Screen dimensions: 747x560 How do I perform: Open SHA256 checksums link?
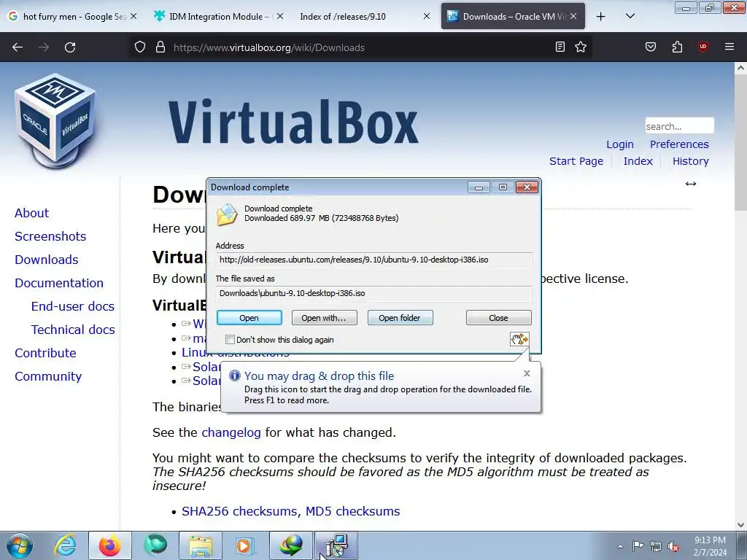point(239,511)
